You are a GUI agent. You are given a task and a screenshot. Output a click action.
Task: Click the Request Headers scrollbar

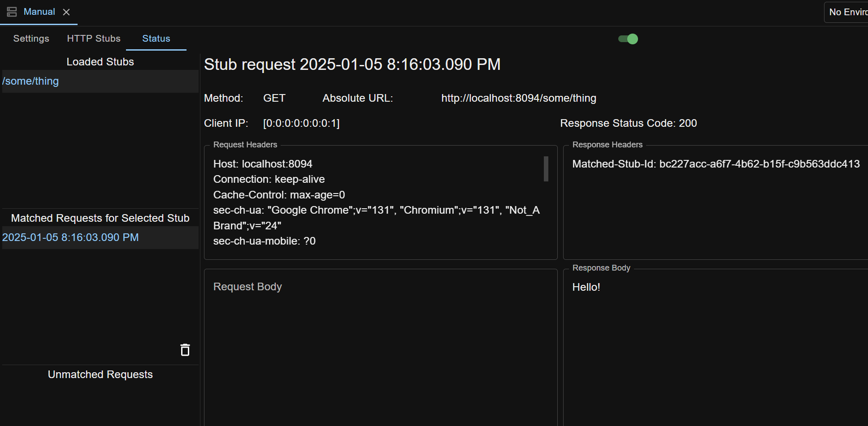click(546, 169)
